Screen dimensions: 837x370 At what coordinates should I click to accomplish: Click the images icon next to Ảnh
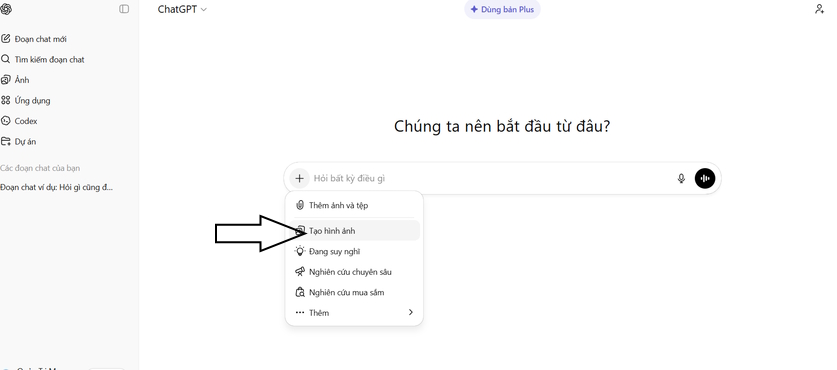6,80
